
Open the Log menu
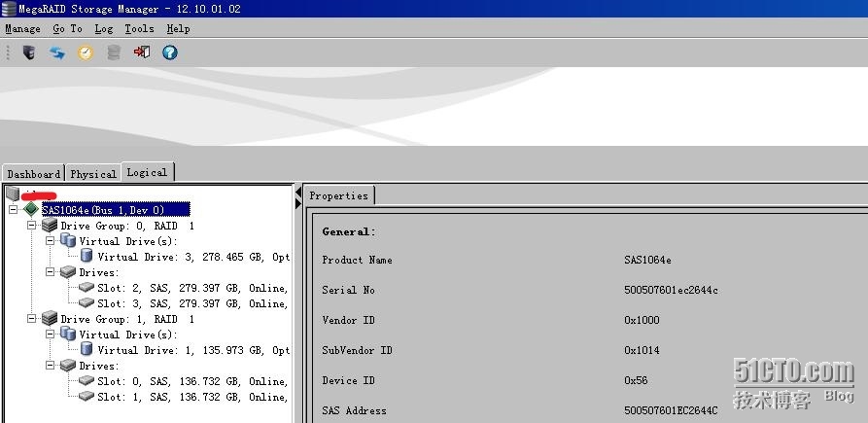pos(103,28)
